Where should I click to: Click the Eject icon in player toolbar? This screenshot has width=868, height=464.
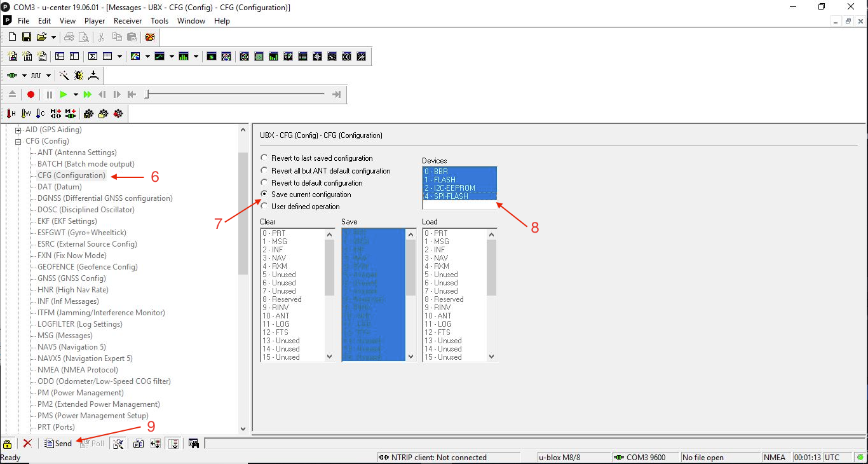[x=12, y=95]
